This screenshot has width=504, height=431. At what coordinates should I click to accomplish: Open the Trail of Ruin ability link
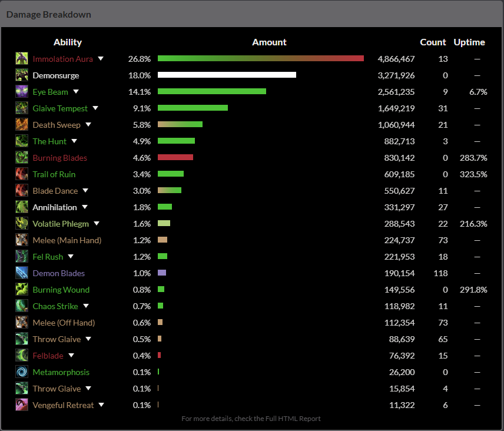[54, 174]
